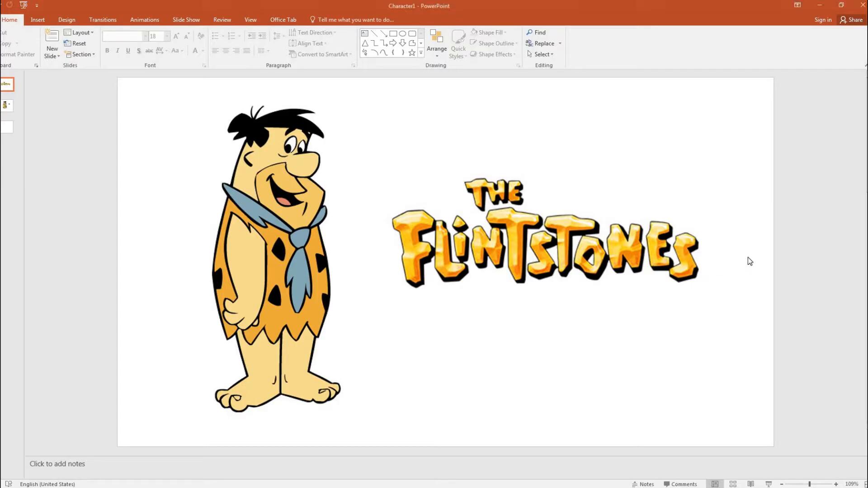Toggle the Notes pane
The image size is (868, 488).
(x=643, y=484)
